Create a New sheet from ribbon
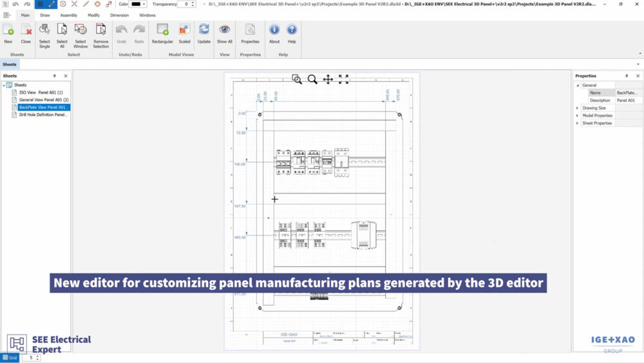Screen dimensions: 644x363 point(8,34)
